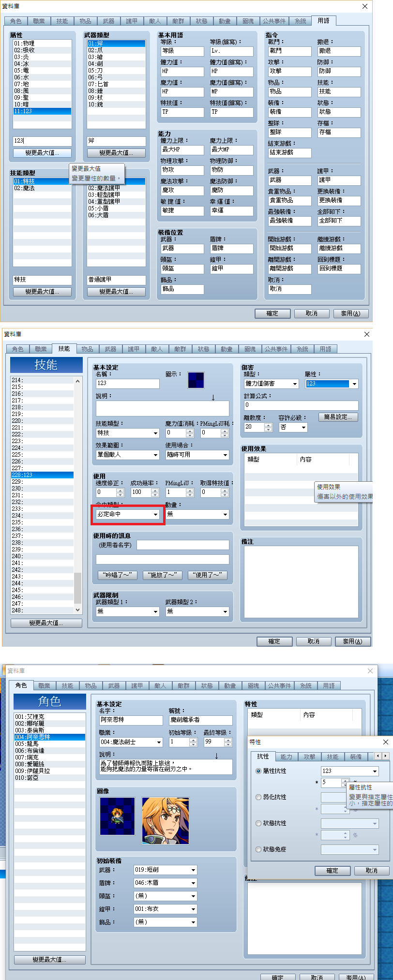The width and height of the screenshot is (393, 980).
Task: Switch to 用語 tab in the skills window
Action: [326, 349]
